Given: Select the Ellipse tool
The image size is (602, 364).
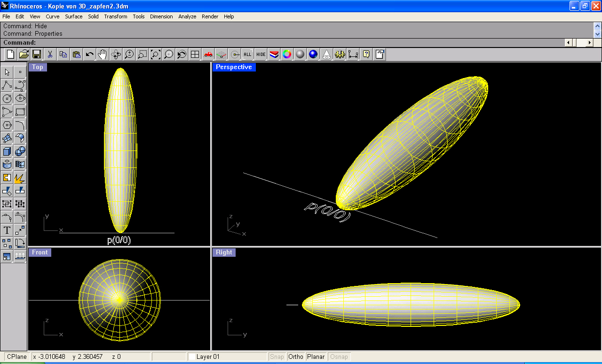Looking at the screenshot, I should [x=20, y=99].
